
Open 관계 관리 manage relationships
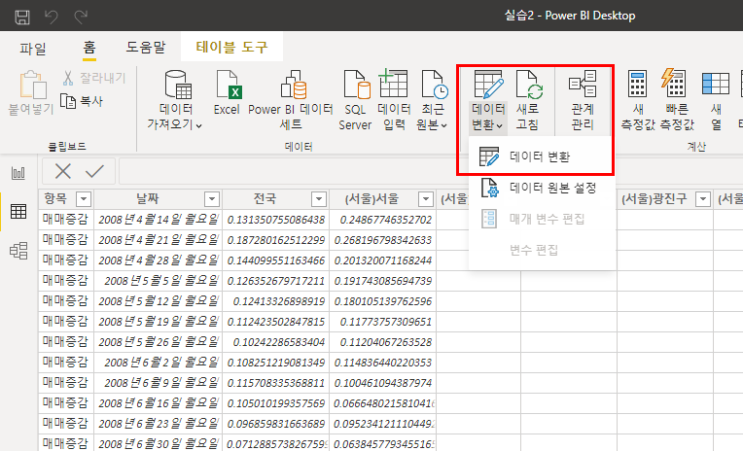click(x=583, y=100)
